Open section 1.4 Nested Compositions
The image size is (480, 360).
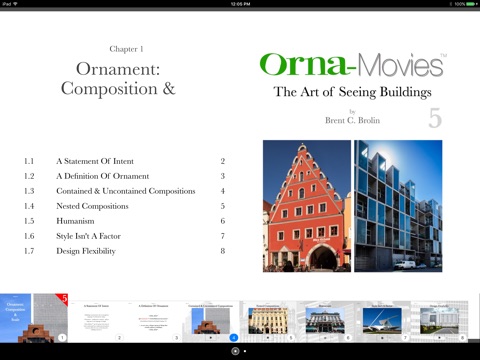click(124, 206)
